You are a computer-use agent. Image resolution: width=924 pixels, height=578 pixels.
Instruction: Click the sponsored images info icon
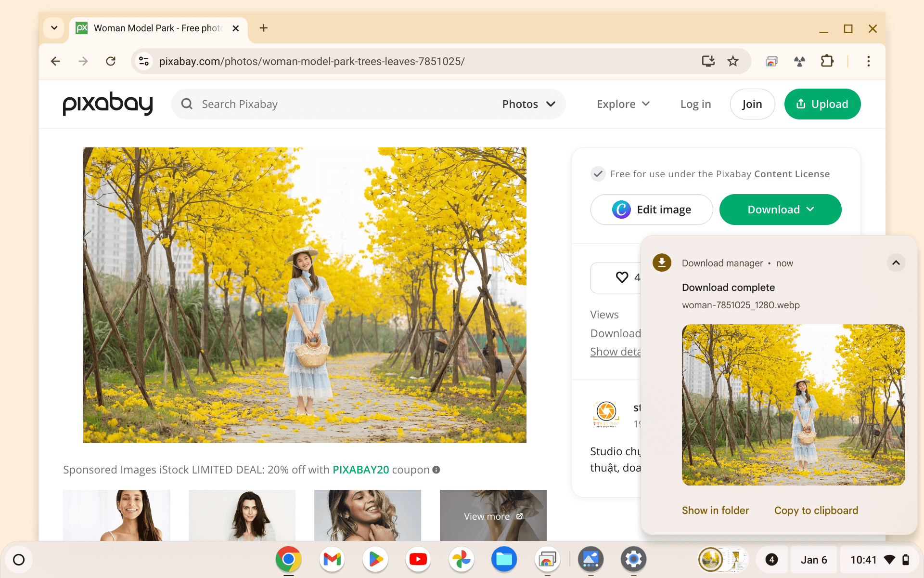[436, 470]
